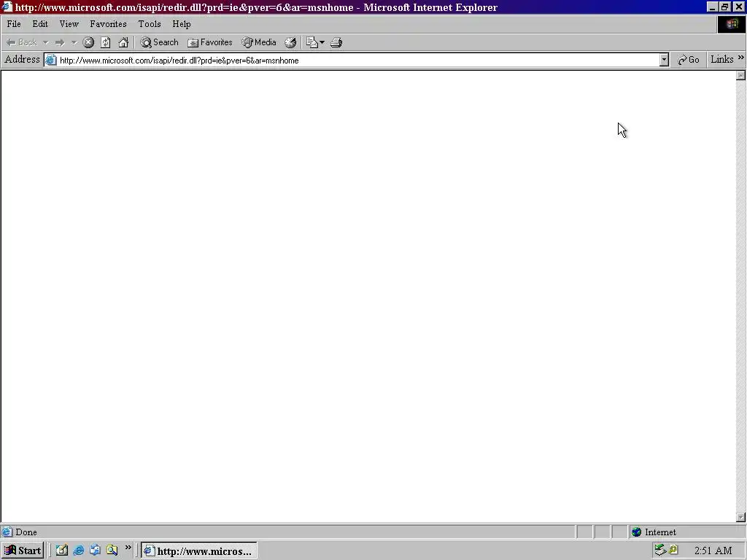This screenshot has width=747, height=560.
Task: Click the yellow system tray icon
Action: (673, 550)
